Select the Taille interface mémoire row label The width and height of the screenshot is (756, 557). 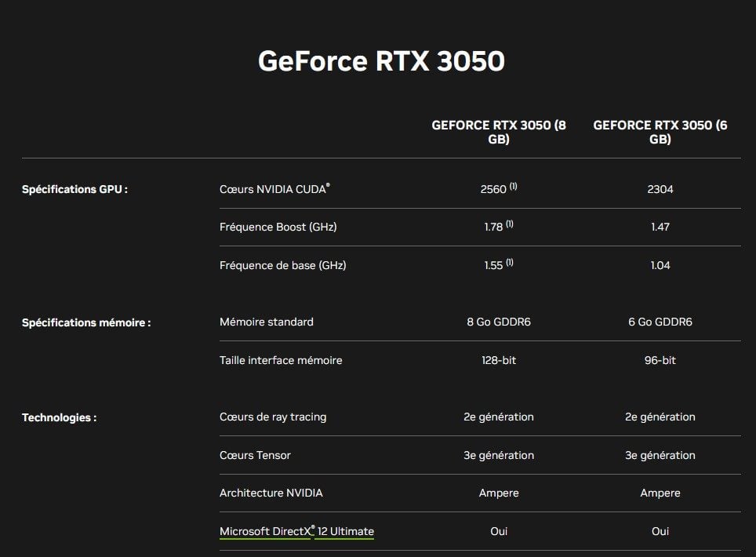(281, 360)
